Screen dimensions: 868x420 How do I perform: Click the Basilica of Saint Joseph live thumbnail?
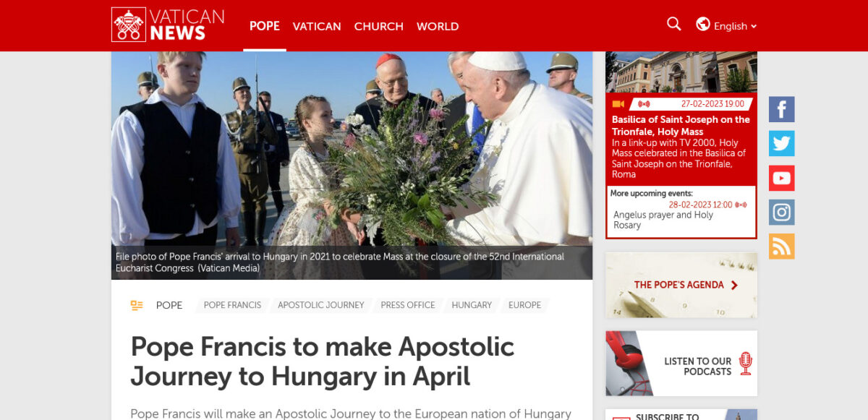tap(681, 72)
